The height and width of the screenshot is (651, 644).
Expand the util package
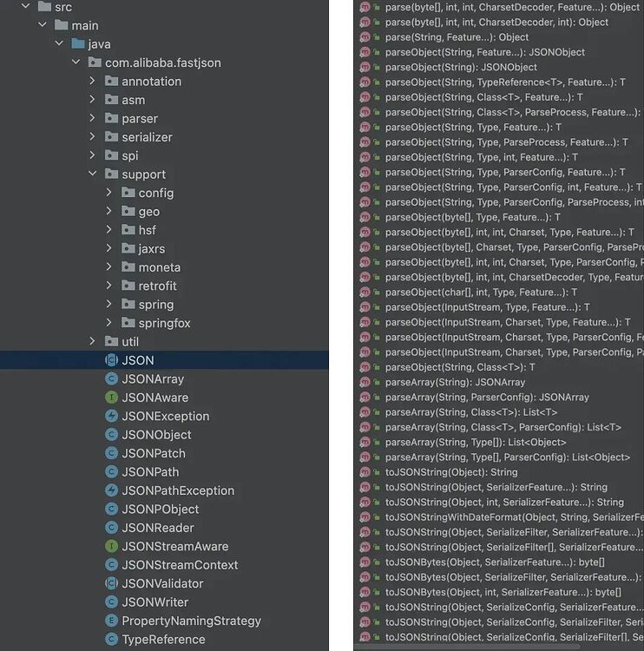93,341
